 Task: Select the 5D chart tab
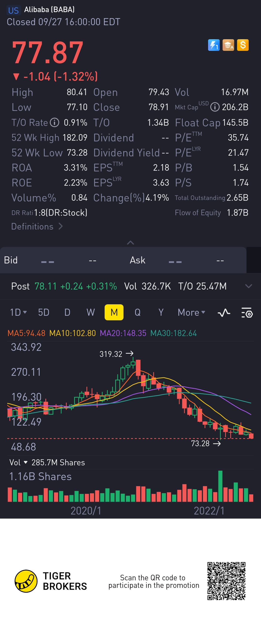coord(44,312)
